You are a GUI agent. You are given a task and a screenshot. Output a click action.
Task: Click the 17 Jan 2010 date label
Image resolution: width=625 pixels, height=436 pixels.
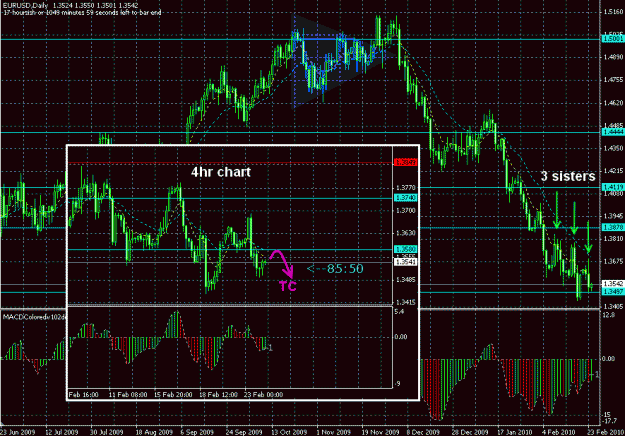515,432
